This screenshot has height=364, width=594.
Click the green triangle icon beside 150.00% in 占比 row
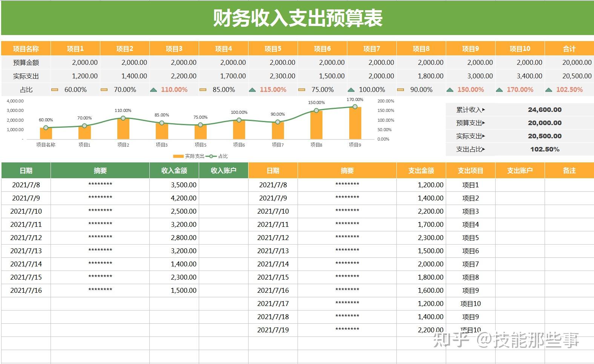[x=450, y=90]
